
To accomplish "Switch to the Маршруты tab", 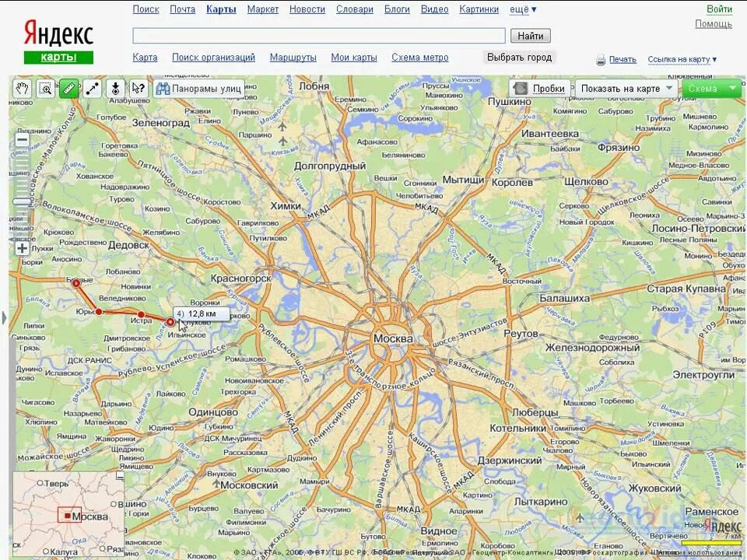I will tap(293, 58).
